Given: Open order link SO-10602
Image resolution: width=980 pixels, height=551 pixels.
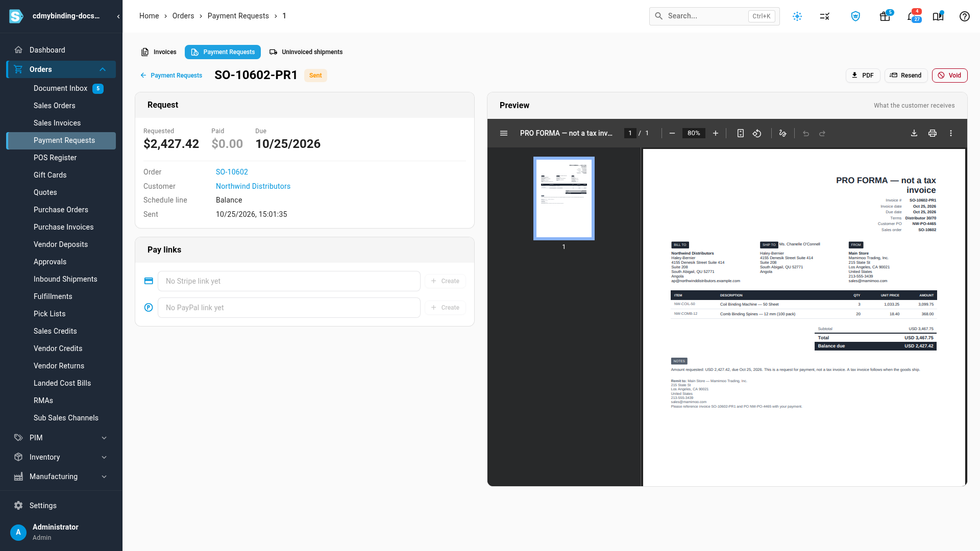Looking at the screenshot, I should coord(232,172).
